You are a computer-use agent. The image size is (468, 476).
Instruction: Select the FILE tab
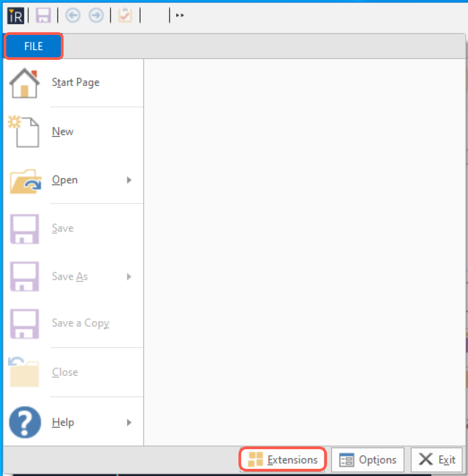[33, 46]
